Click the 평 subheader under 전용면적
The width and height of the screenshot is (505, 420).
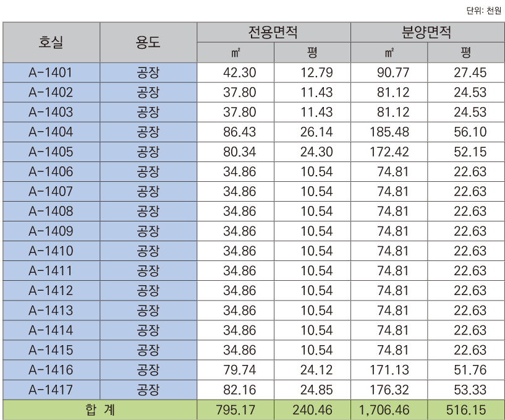pyautogui.click(x=312, y=53)
